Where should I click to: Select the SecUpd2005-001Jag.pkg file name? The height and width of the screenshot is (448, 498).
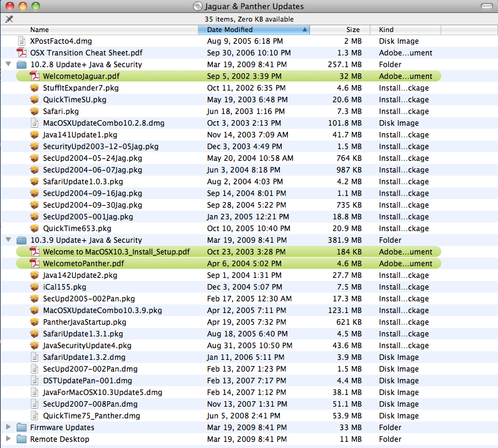88,217
